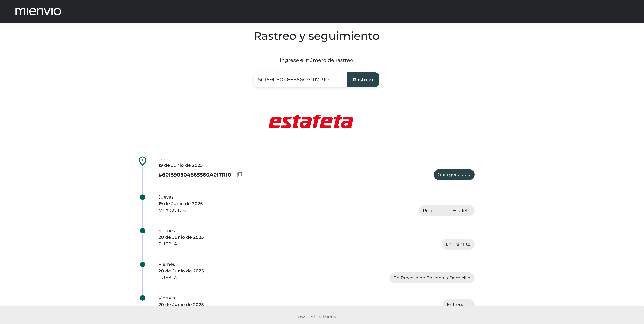This screenshot has height=324, width=644.
Task: Click the location pin timeline icon
Action: (142, 161)
